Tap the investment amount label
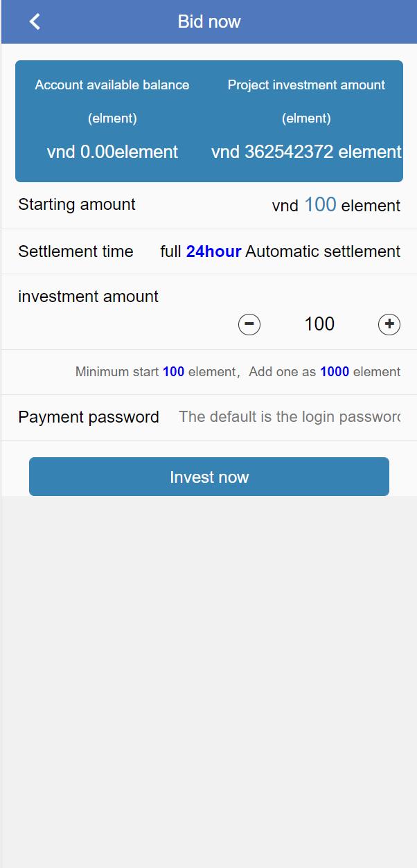 click(x=88, y=296)
